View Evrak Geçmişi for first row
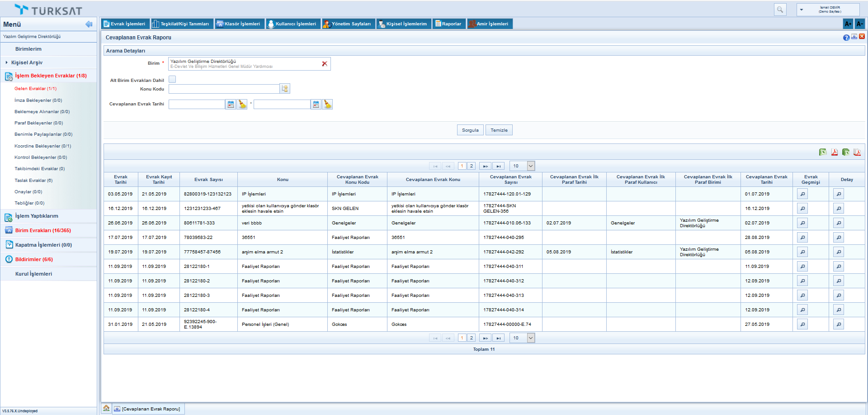The width and height of the screenshot is (868, 415). (x=802, y=194)
